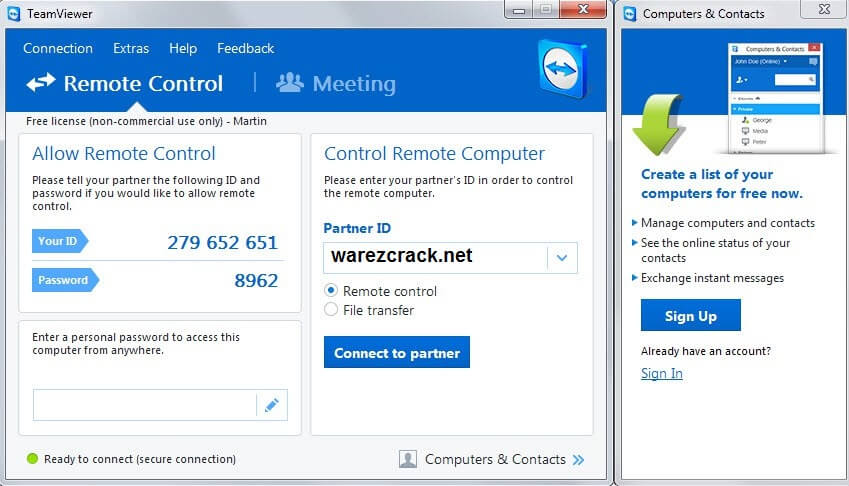This screenshot has width=849, height=486.
Task: Open the Extras menu
Action: point(131,48)
